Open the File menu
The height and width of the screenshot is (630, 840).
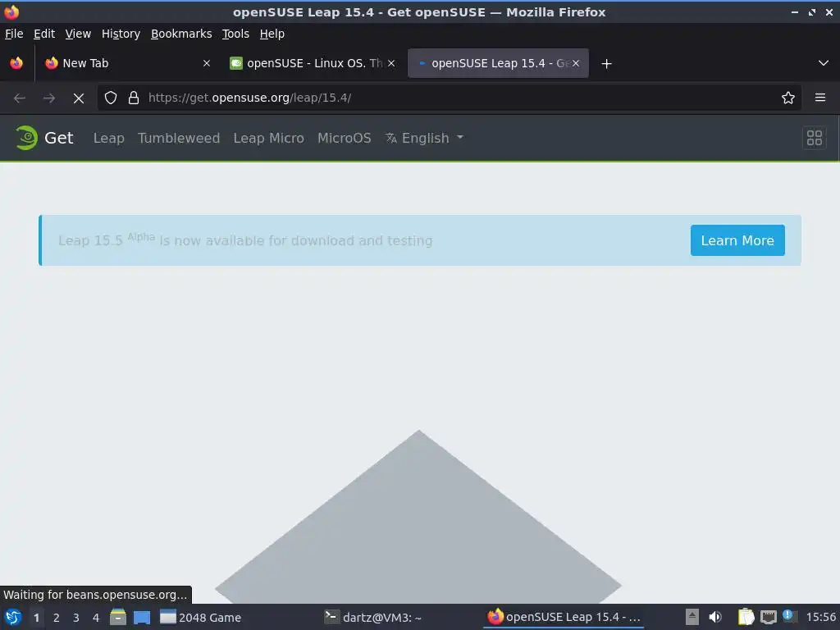tap(14, 34)
